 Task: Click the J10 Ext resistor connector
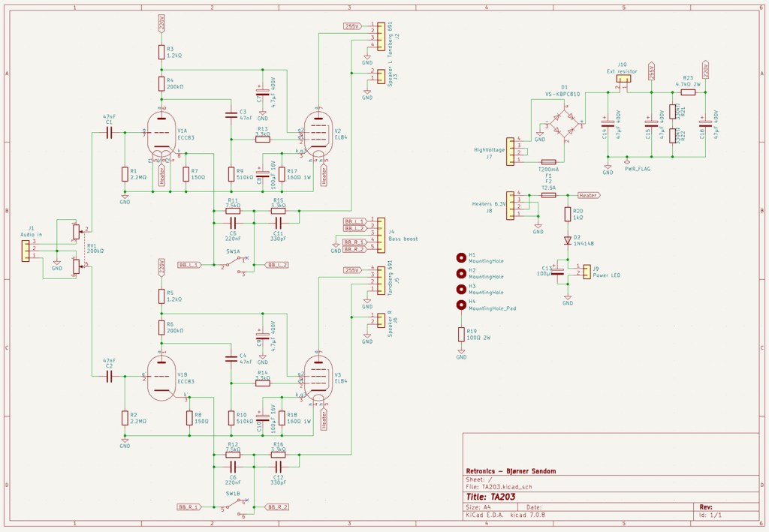click(623, 83)
